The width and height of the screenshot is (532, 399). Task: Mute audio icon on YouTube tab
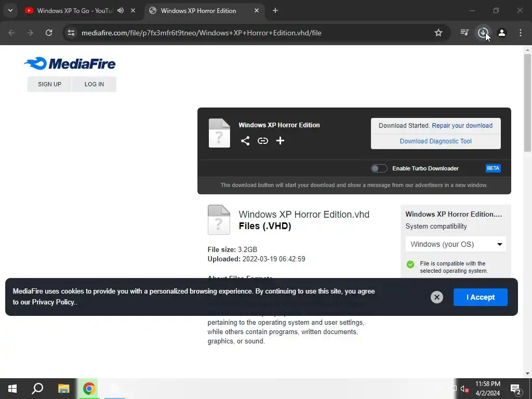[x=121, y=10]
